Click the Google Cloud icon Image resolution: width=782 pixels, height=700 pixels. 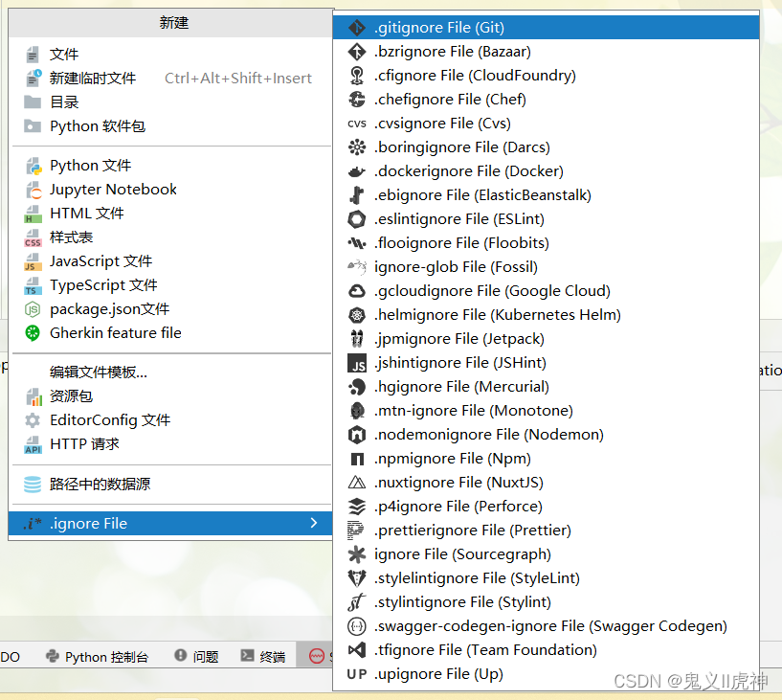click(x=357, y=291)
